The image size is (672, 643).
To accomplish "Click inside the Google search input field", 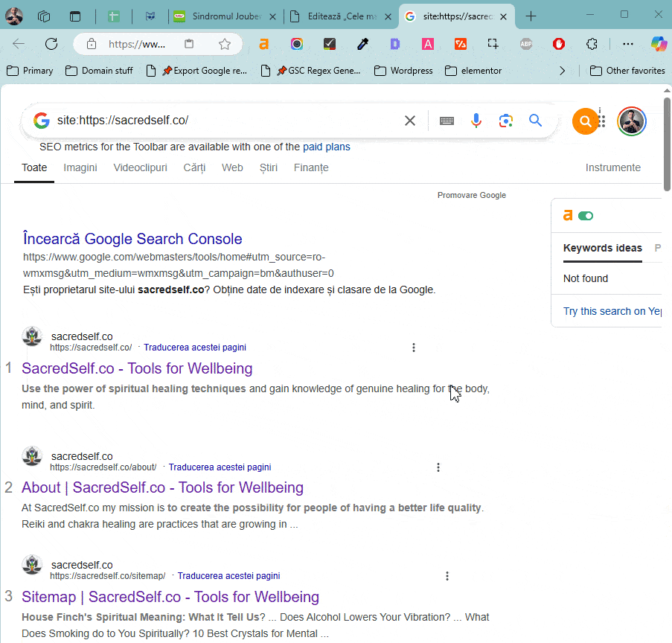I will [x=223, y=121].
